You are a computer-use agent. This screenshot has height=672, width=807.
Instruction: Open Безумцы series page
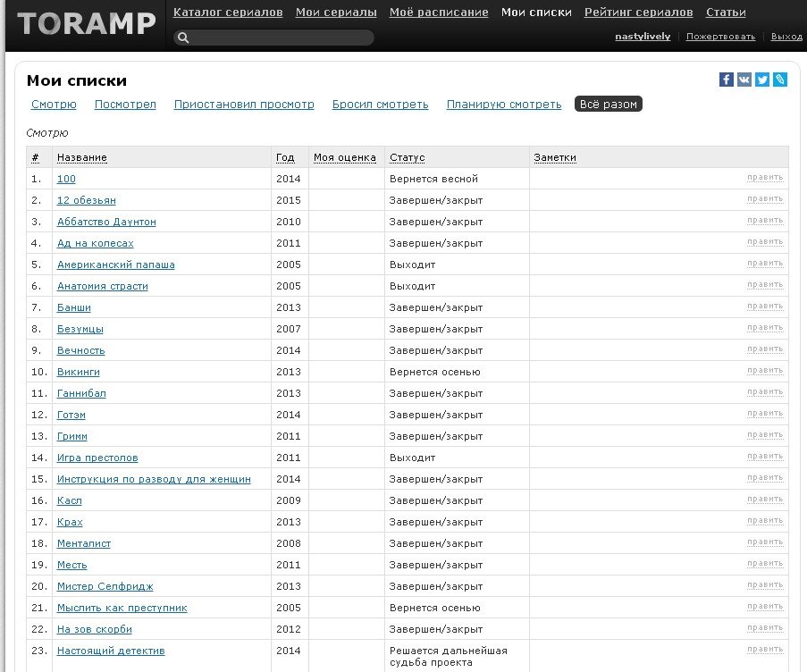pyautogui.click(x=80, y=330)
